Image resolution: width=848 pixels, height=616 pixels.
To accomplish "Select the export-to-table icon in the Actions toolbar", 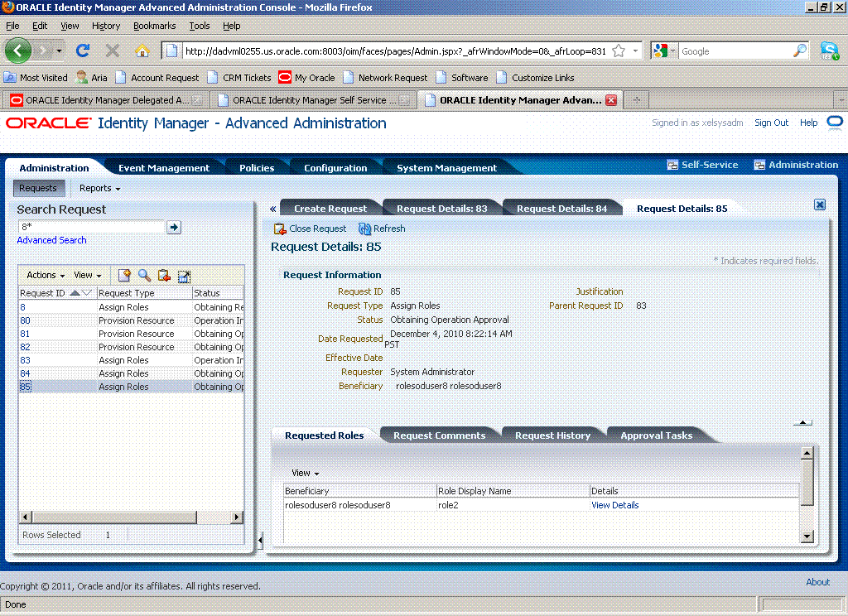I will click(183, 276).
